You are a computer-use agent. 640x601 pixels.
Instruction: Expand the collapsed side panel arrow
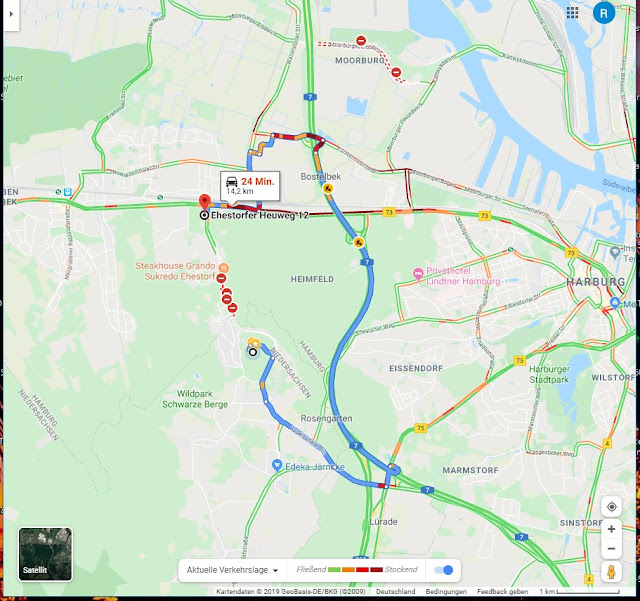pyautogui.click(x=11, y=14)
